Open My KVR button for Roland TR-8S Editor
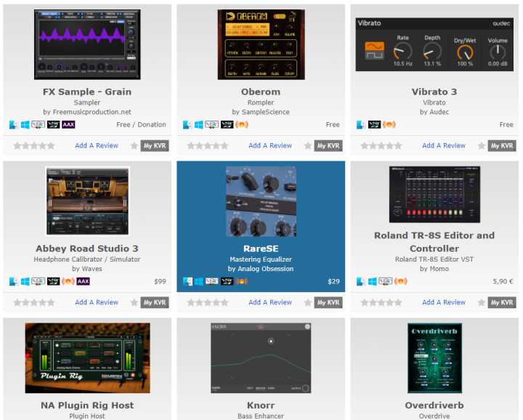The width and height of the screenshot is (523, 420). point(502,302)
